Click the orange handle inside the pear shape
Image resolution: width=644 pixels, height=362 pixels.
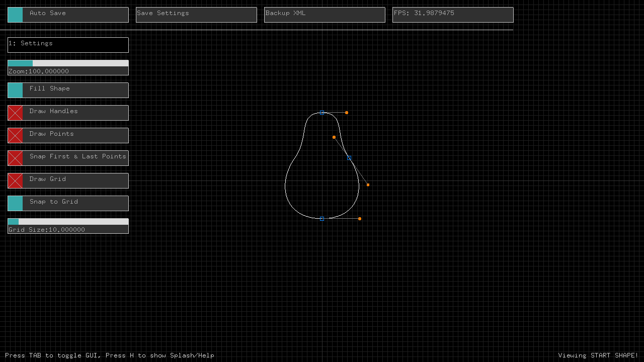[334, 137]
